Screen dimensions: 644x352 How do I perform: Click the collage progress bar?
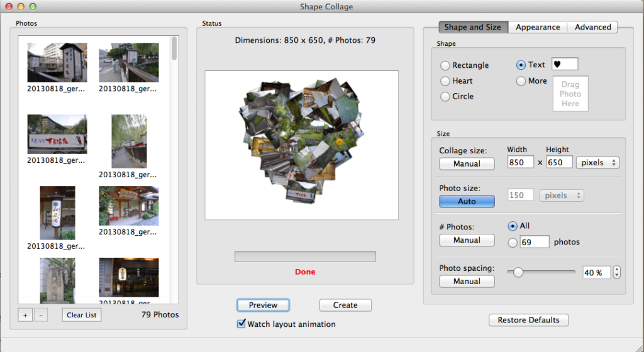pos(305,256)
